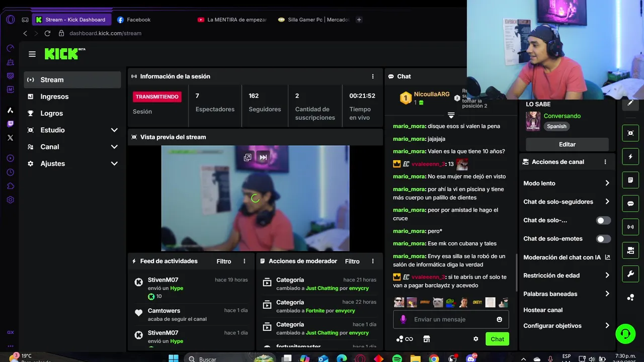Click the Enviar un mensaje input field
Image resolution: width=644 pixels, height=362 pixels.
(x=451, y=319)
